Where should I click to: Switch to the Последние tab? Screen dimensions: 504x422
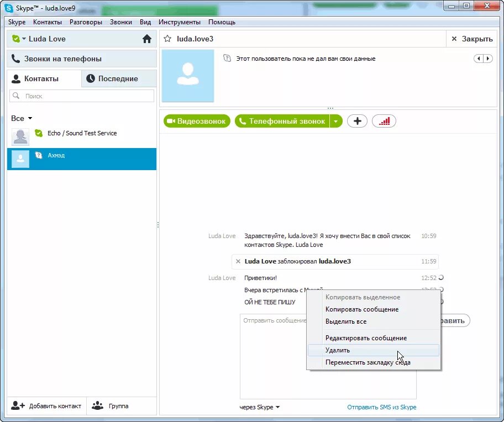coord(119,78)
